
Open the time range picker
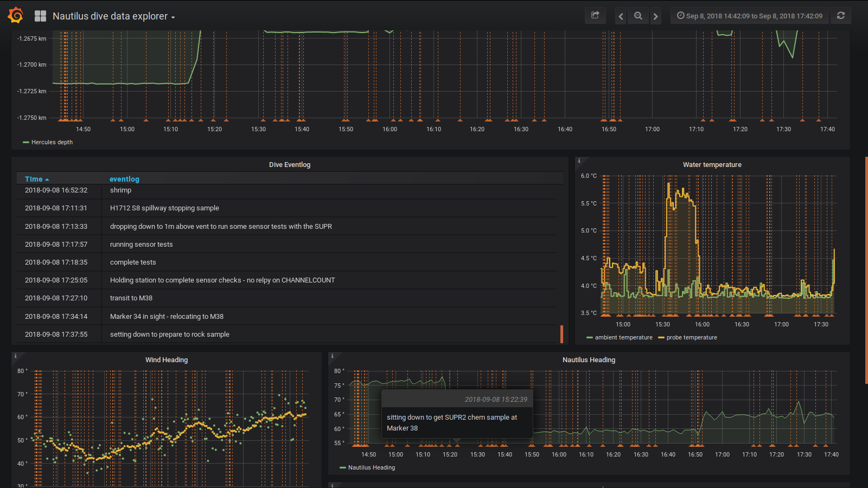click(750, 16)
